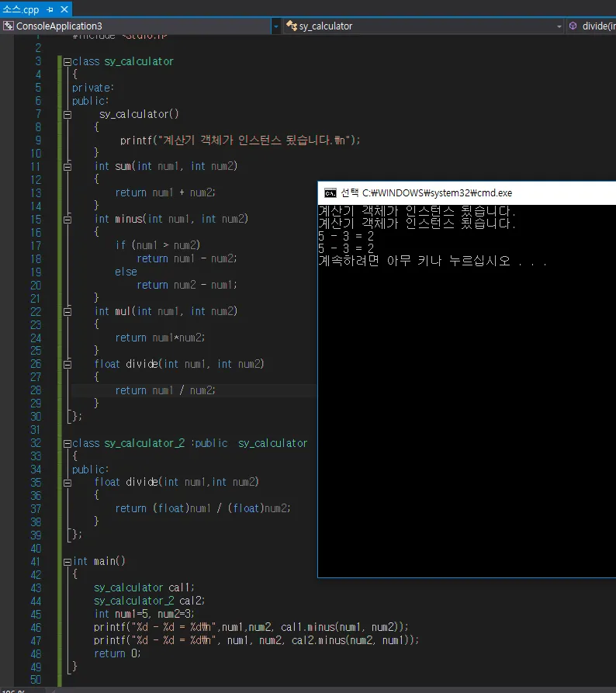This screenshot has width=616, height=693.
Task: Click 'return num1 + num2;' code line
Action: tap(165, 192)
